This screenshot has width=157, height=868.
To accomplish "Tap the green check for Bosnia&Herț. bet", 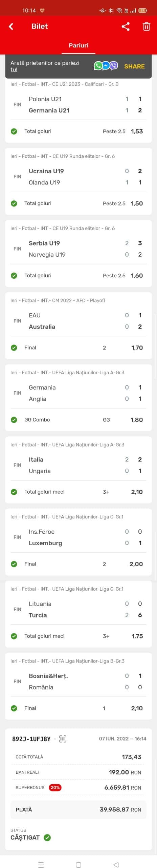I will click(x=14, y=708).
